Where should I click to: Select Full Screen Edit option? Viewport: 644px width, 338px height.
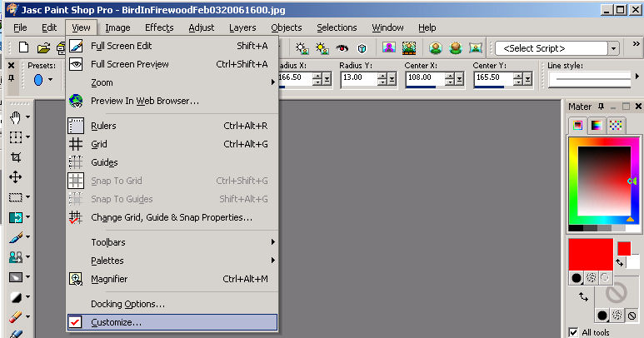click(x=121, y=46)
